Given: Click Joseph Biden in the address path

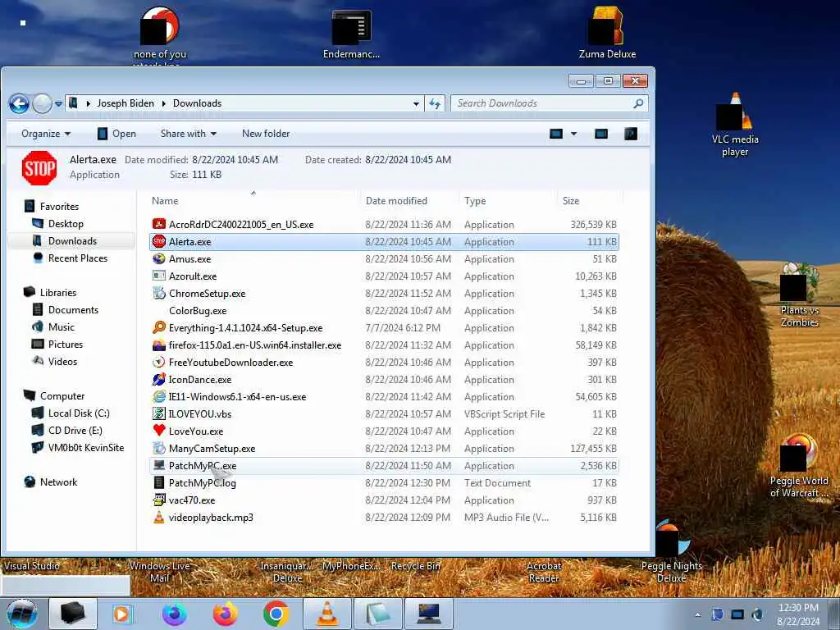Looking at the screenshot, I should pos(126,103).
